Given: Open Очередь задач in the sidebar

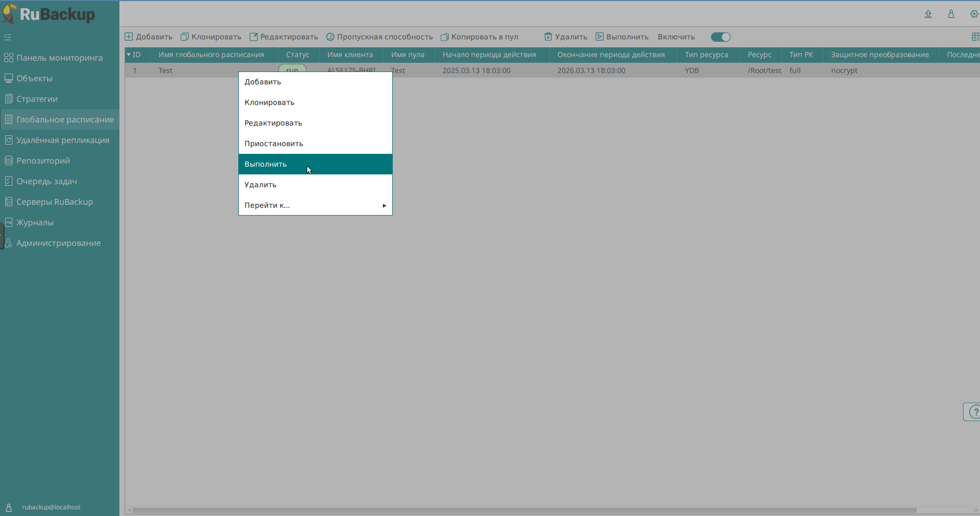Looking at the screenshot, I should [x=46, y=181].
